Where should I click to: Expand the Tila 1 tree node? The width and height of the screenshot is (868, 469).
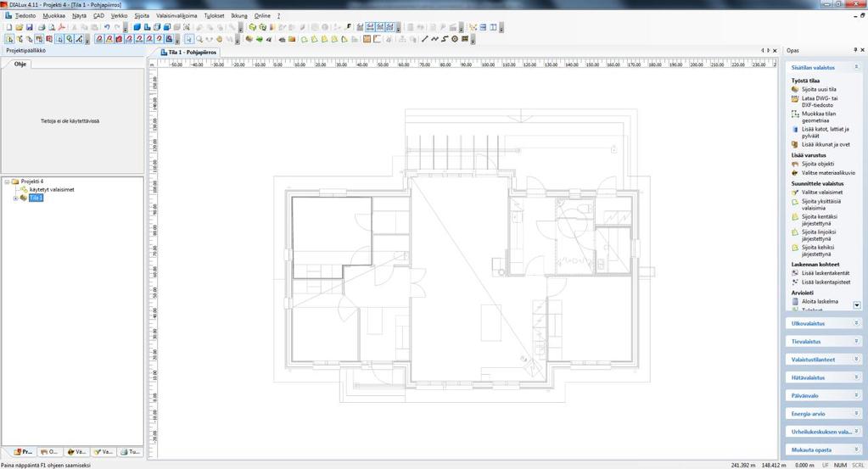tap(15, 198)
